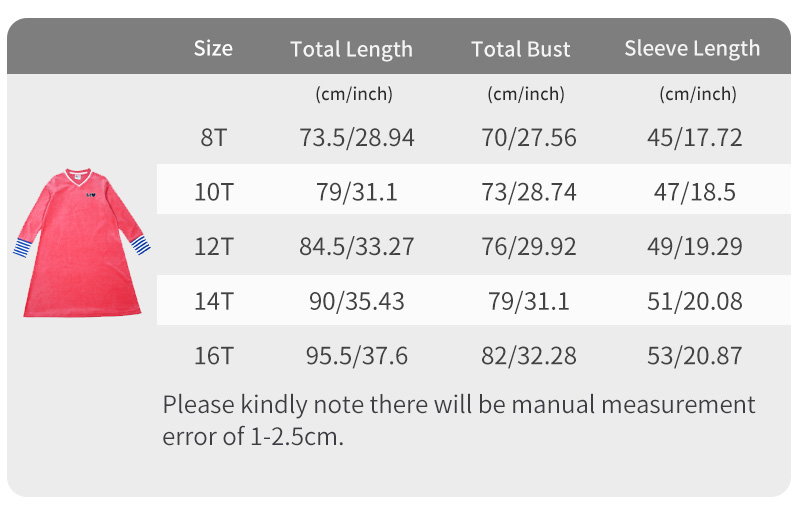Select the 10T size row label

[x=213, y=192]
